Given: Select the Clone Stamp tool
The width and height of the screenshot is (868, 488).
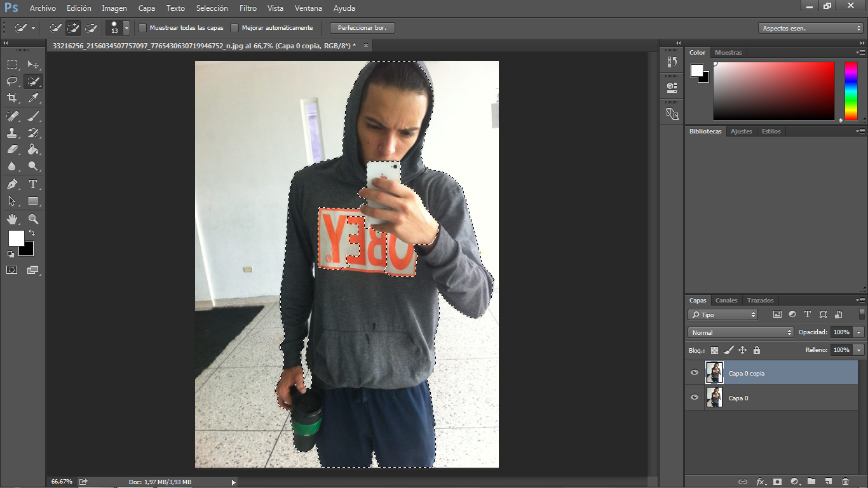Looking at the screenshot, I should point(12,133).
